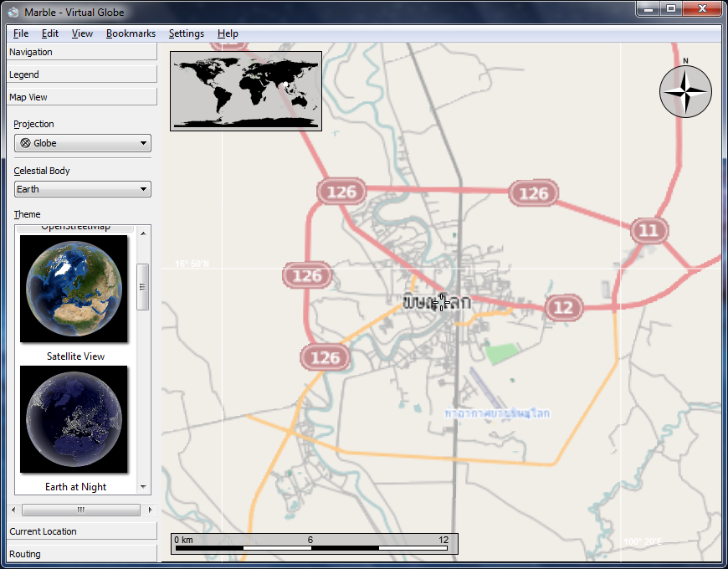The height and width of the screenshot is (569, 728).
Task: Click the globe icon in Projection dropdown
Action: click(26, 143)
